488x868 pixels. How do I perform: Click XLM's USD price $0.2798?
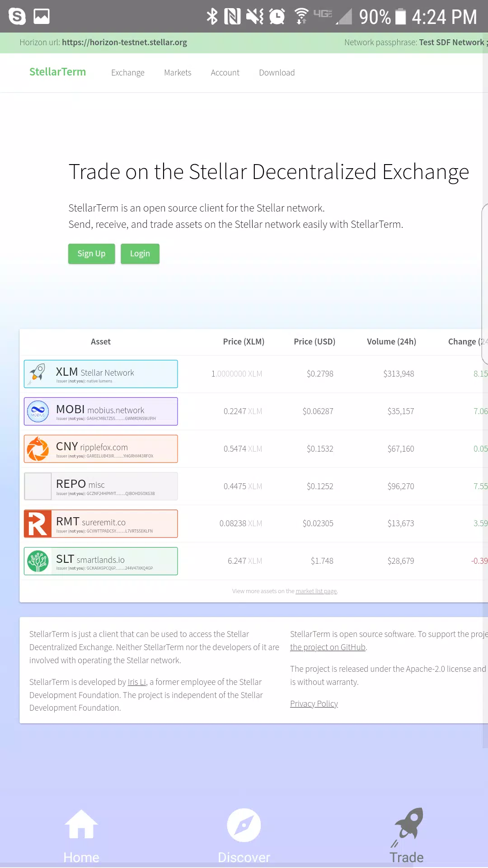click(x=320, y=374)
